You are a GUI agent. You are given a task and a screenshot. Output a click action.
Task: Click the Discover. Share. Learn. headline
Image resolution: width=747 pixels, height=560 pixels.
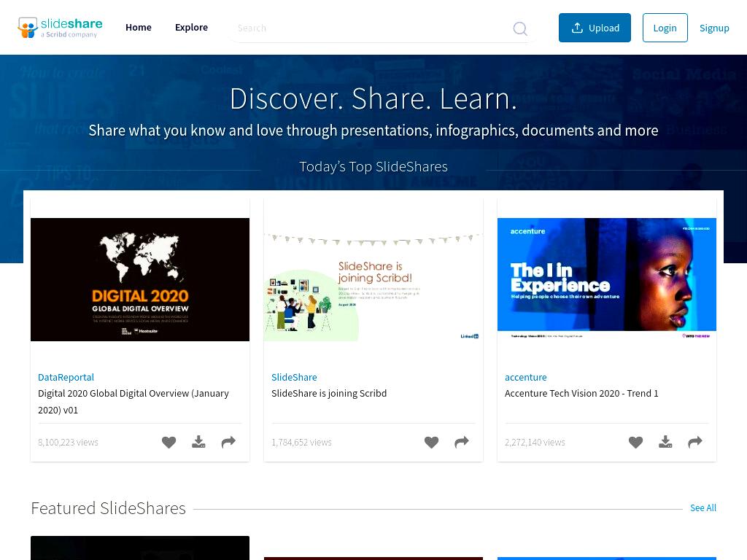point(373,98)
